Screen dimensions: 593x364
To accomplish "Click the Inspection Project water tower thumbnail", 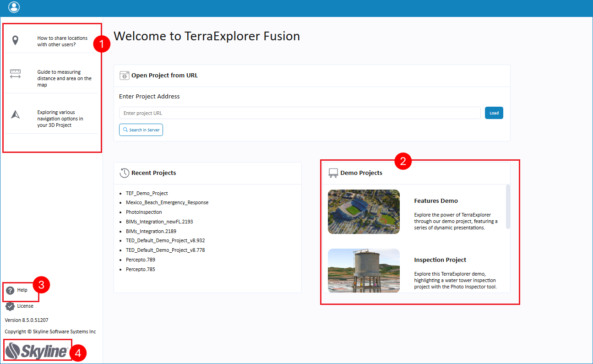I will [x=364, y=271].
